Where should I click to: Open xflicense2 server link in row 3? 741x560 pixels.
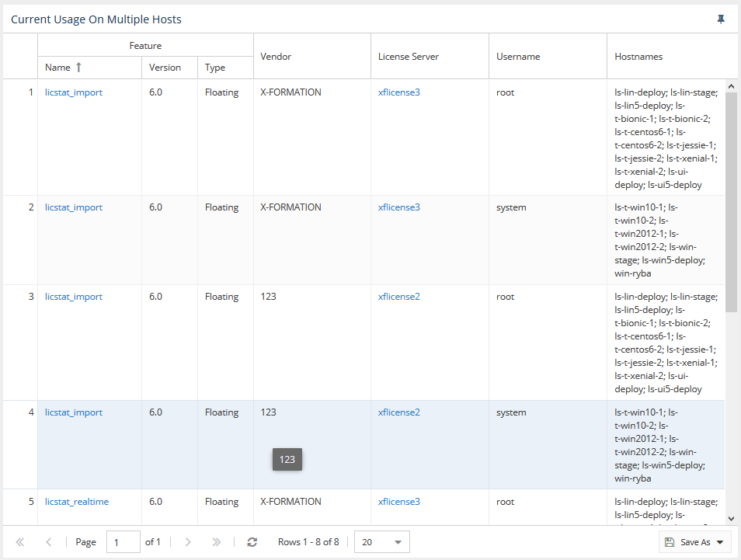point(399,296)
